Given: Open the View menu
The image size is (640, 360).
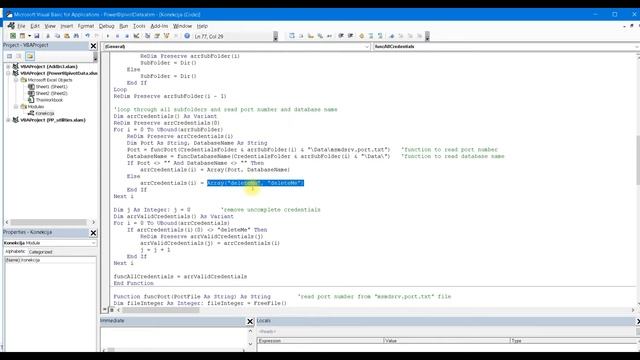Looking at the screenshot, I should coord(50,26).
